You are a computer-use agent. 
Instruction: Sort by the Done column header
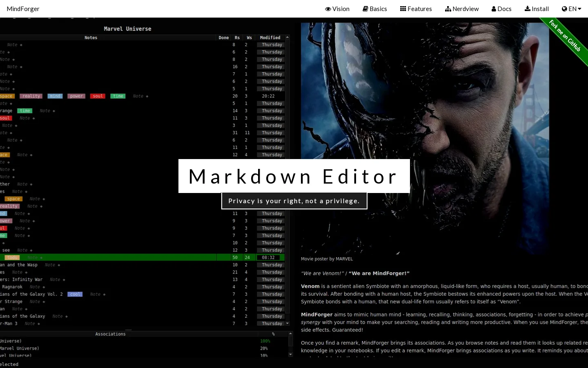click(x=223, y=38)
